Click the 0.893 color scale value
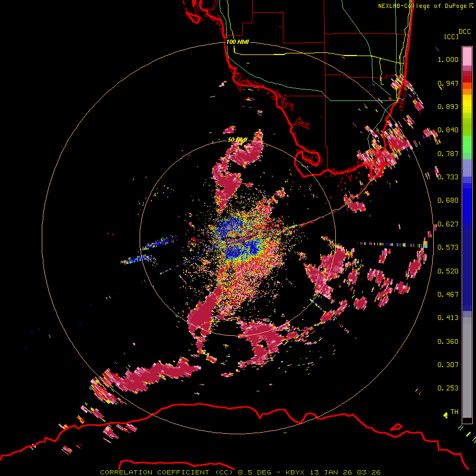 tap(448, 106)
